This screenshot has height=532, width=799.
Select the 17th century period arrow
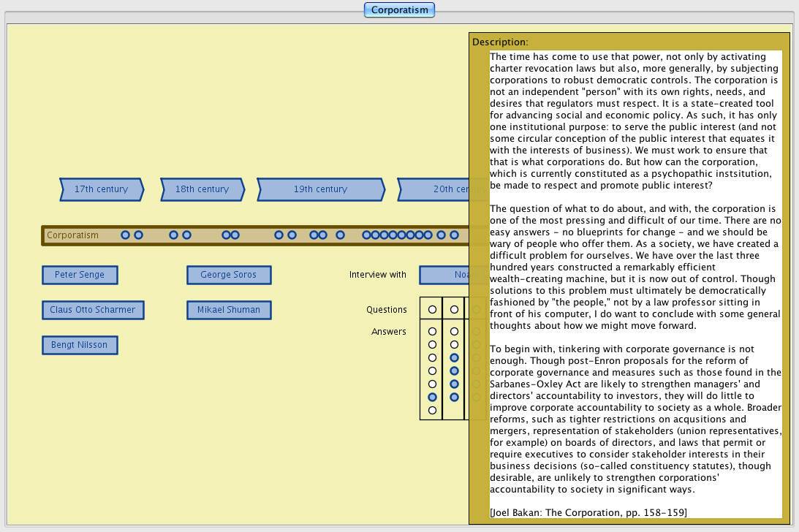click(x=101, y=189)
